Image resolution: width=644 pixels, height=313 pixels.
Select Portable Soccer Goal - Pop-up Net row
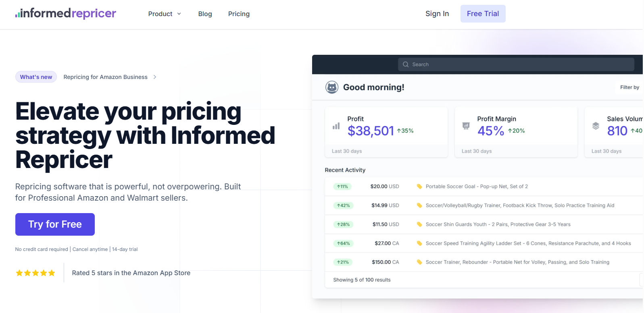[484, 187]
